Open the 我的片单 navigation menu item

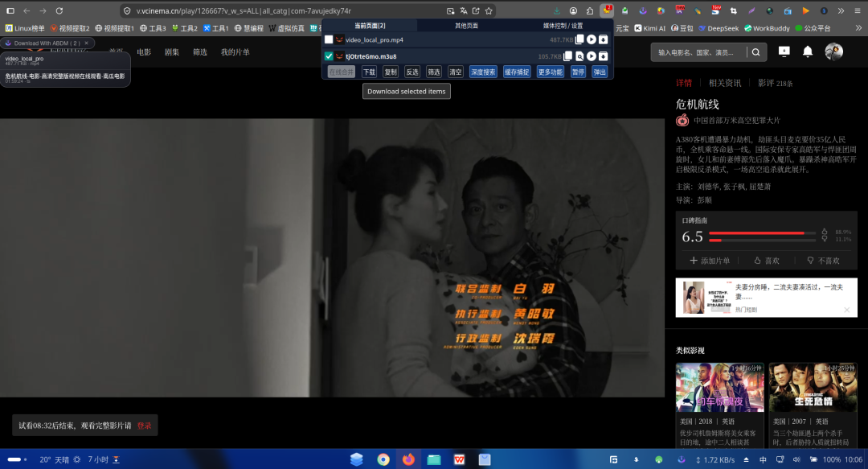click(x=235, y=52)
